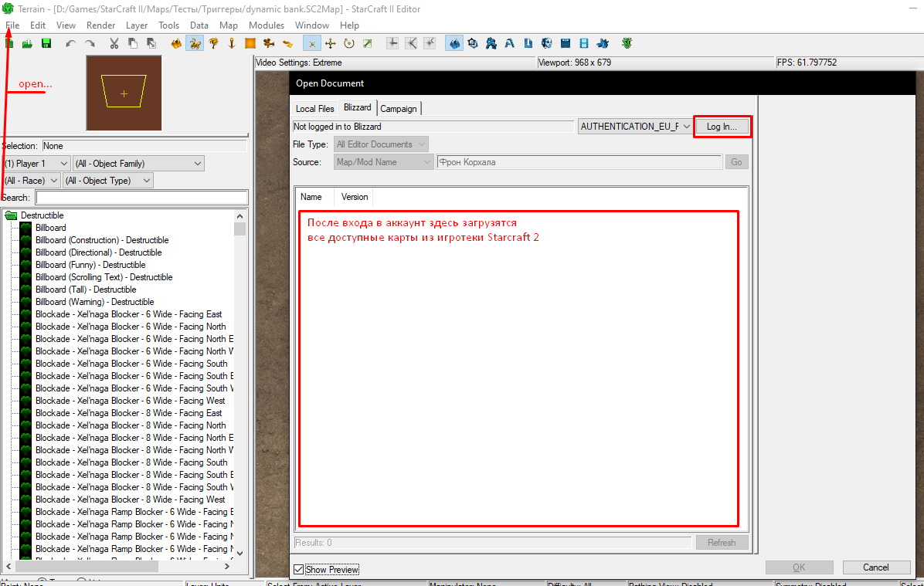Click the green Test Document icon

click(x=627, y=43)
